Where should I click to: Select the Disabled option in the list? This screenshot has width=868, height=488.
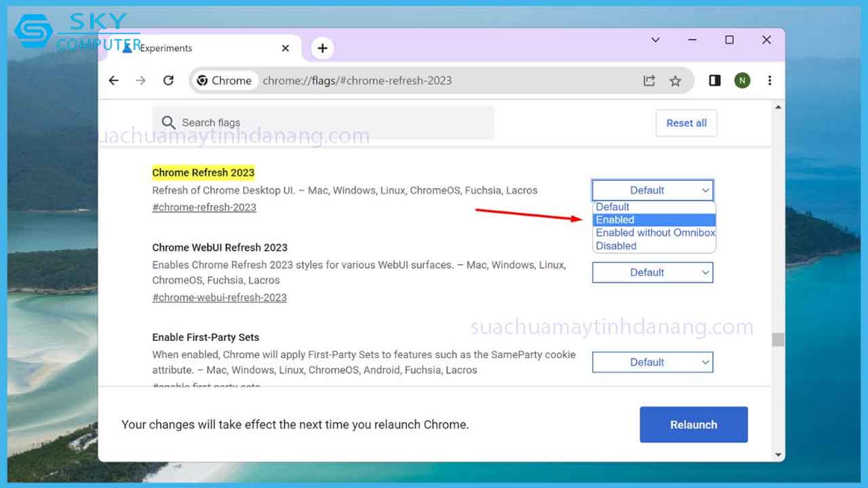(654, 246)
